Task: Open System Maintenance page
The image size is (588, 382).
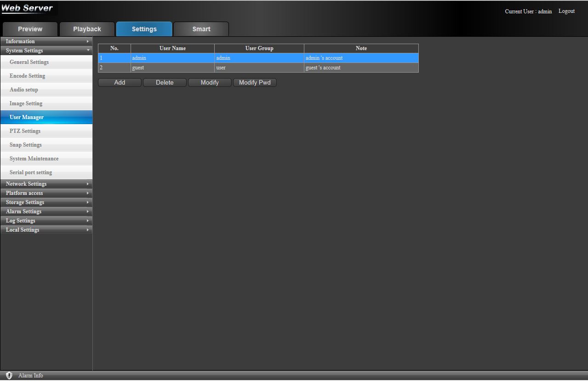Action: [34, 159]
